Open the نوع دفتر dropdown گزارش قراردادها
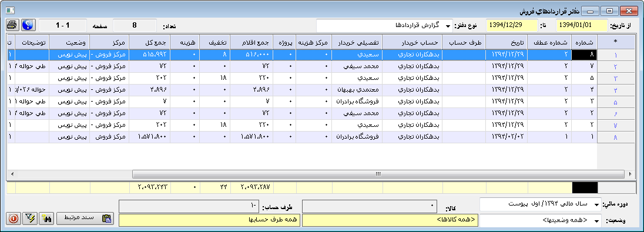This screenshot has width=644, height=232. tap(384, 25)
